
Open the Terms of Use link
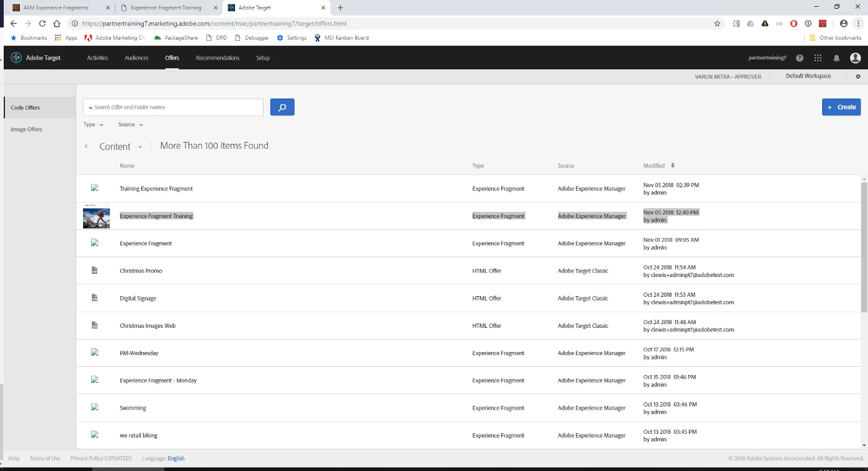pyautogui.click(x=45, y=459)
